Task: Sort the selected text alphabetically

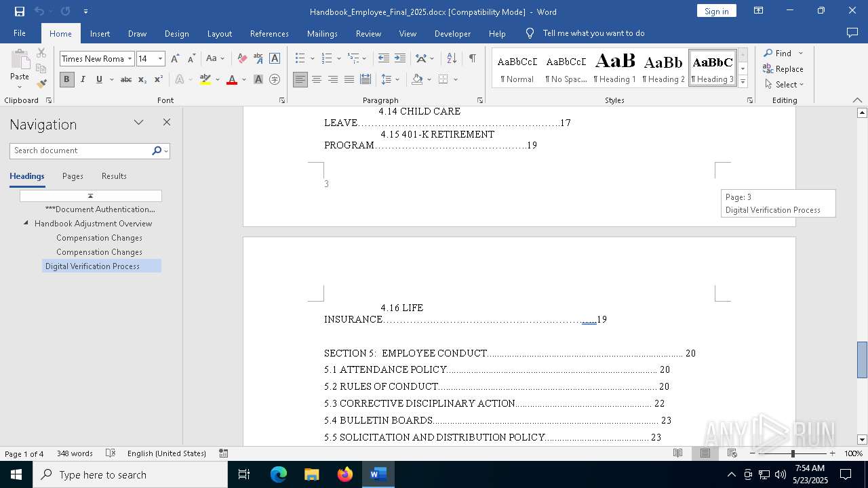Action: tap(452, 59)
